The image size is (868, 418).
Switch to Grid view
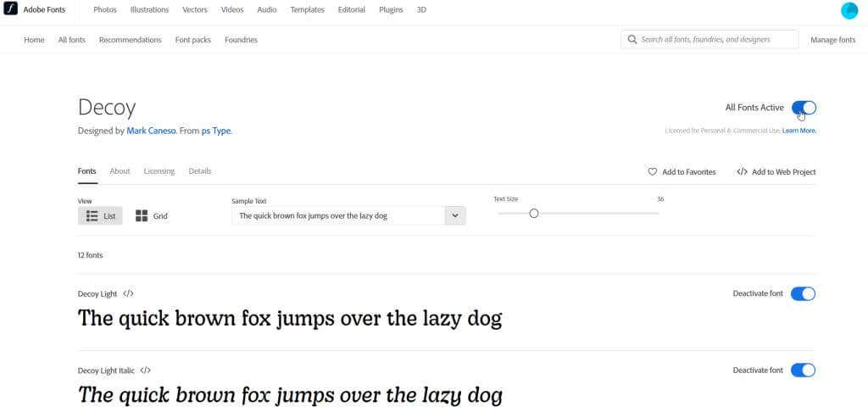(152, 216)
